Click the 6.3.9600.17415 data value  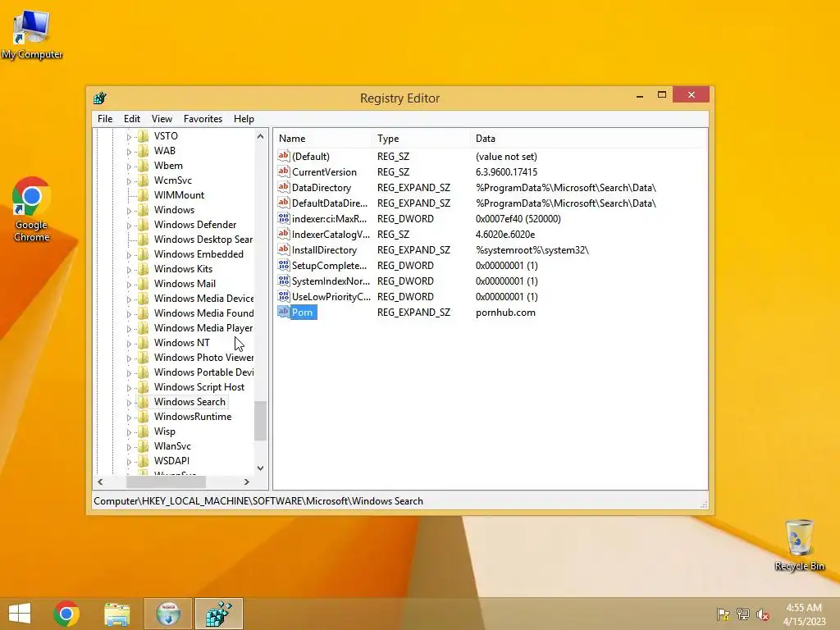(x=506, y=172)
